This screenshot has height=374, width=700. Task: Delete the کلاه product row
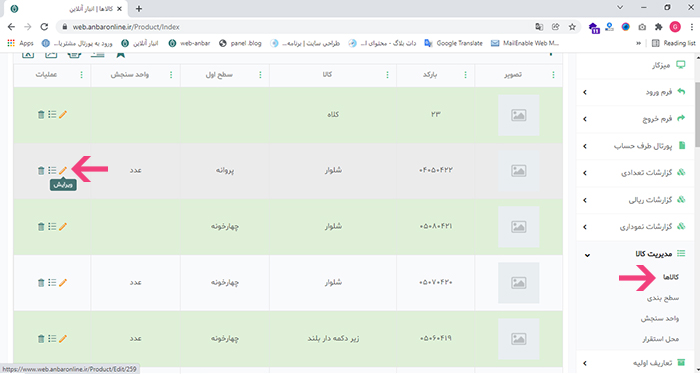coord(41,115)
